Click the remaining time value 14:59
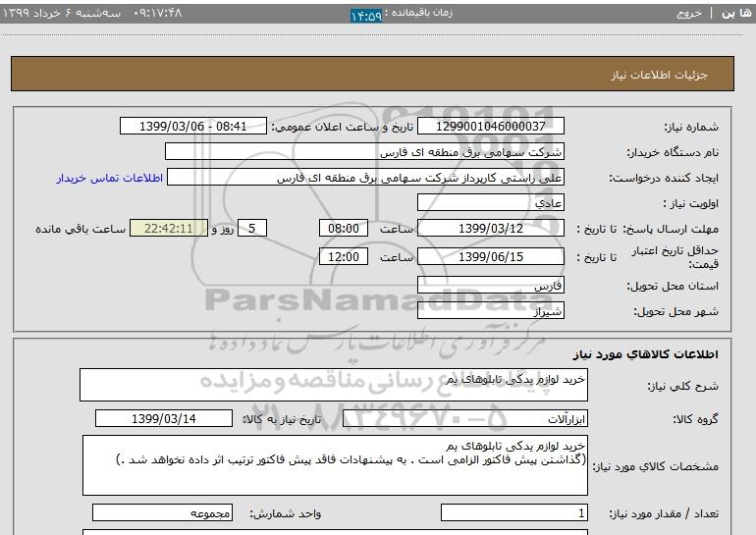The image size is (756, 535). [366, 16]
